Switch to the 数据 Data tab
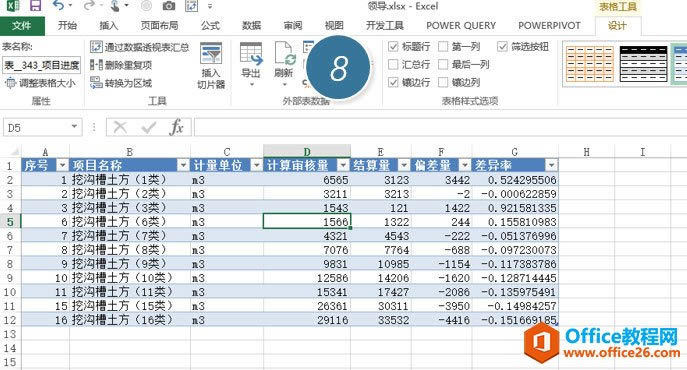 click(252, 26)
